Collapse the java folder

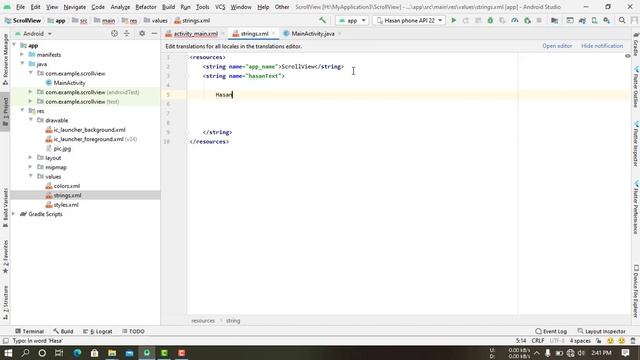pos(22,64)
